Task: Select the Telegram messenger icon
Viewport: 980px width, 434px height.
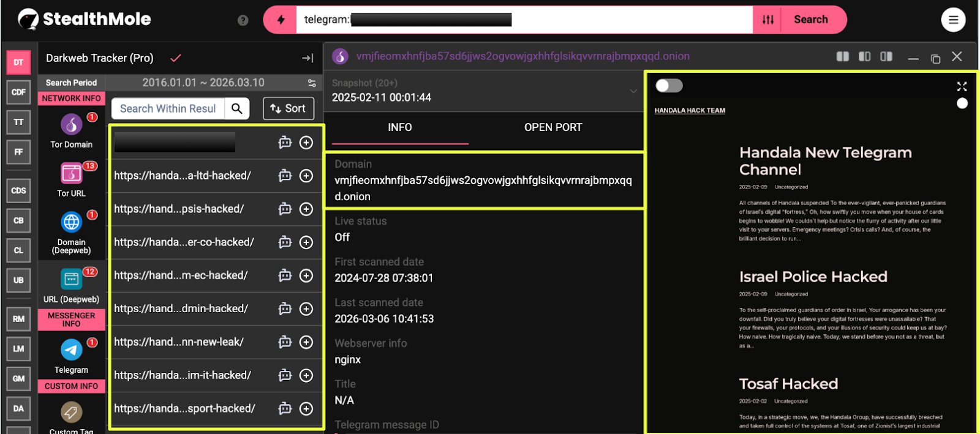Action: point(71,350)
